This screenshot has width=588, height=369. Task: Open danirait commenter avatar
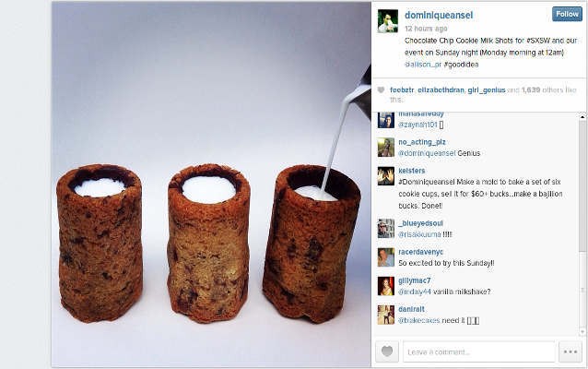(x=386, y=315)
